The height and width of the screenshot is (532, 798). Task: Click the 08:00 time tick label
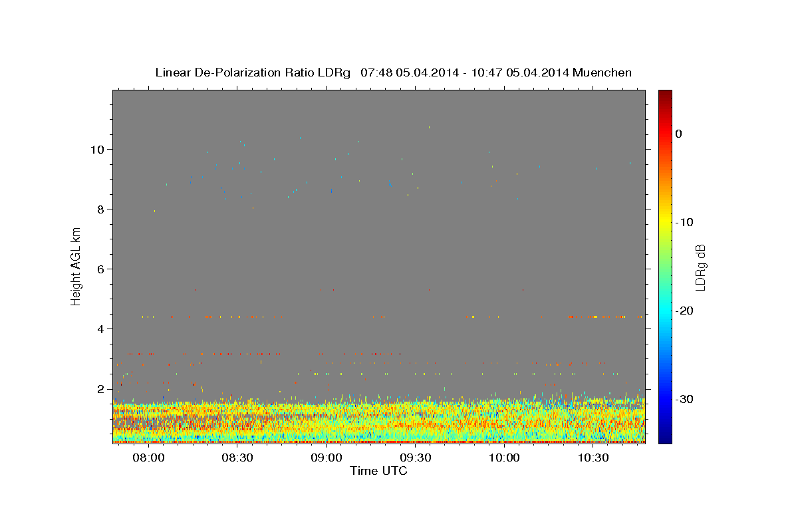148,458
